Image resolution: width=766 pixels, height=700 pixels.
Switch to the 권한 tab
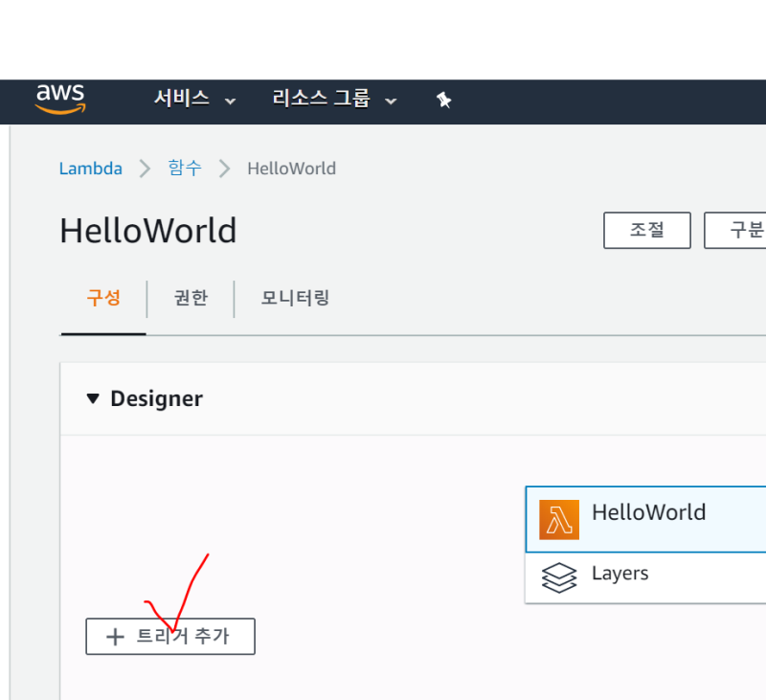(191, 298)
